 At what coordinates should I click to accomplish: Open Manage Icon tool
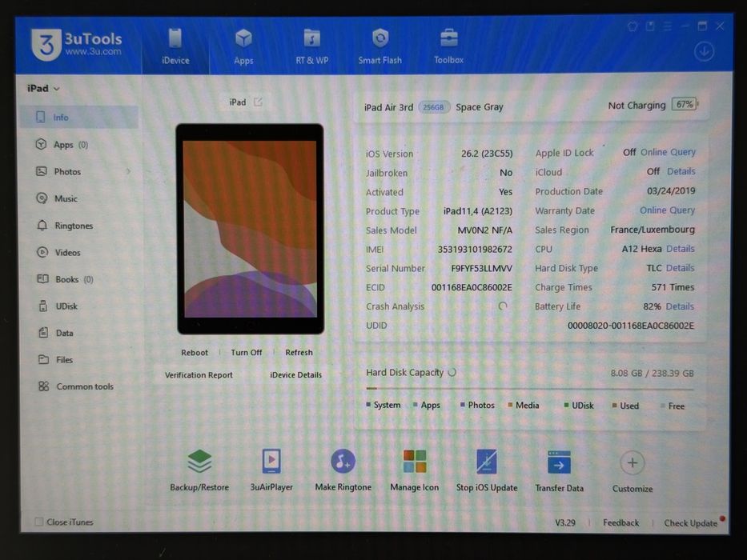coord(415,470)
